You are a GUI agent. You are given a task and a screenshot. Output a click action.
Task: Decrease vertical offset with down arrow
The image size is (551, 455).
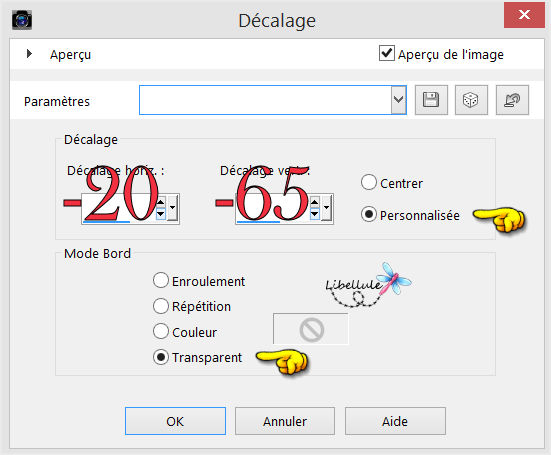315,214
